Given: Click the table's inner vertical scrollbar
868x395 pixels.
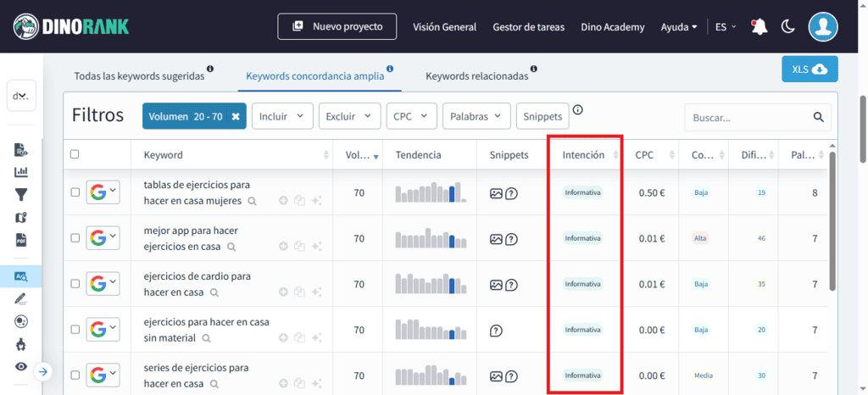Looking at the screenshot, I should coord(832,220).
